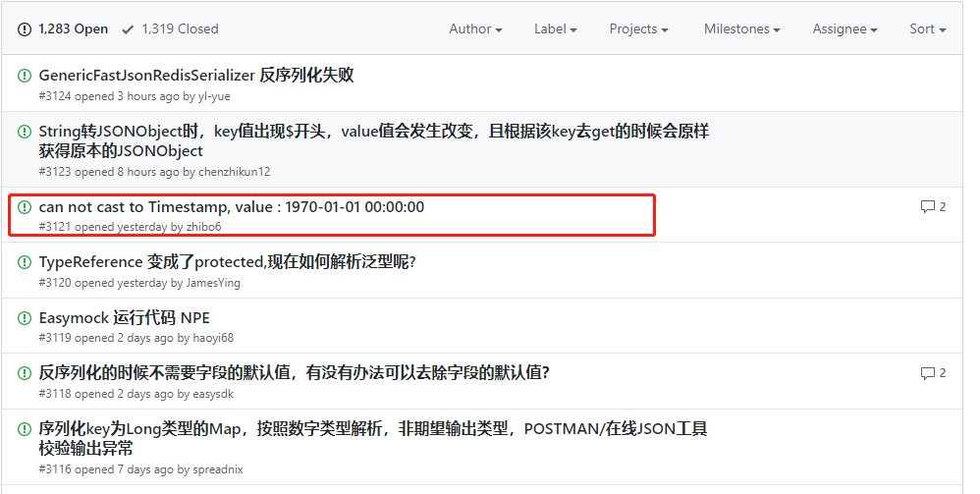Expand the Projects filter dropdown
Screen dimensions: 980x494
coord(638,29)
